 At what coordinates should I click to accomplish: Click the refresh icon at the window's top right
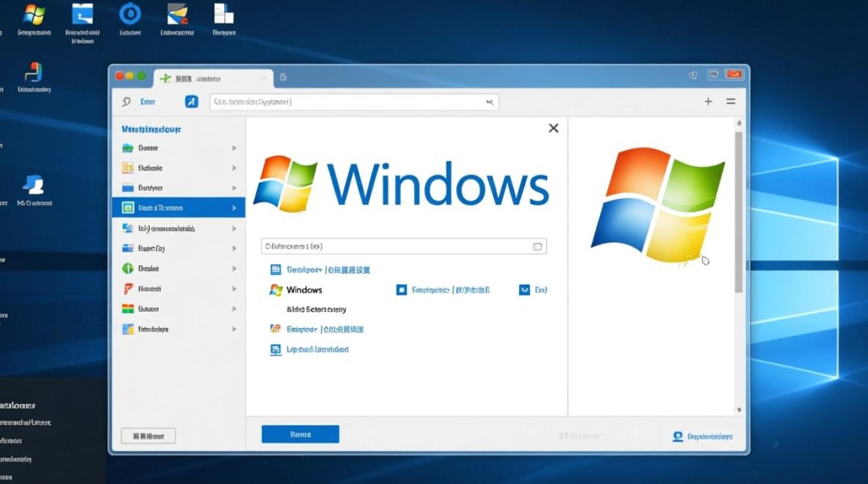pos(692,74)
